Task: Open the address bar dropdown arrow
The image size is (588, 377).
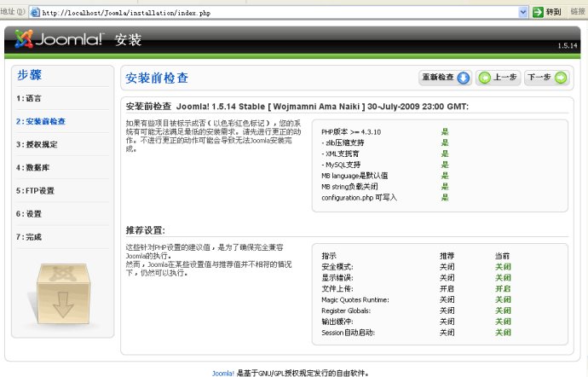Action: coord(523,13)
